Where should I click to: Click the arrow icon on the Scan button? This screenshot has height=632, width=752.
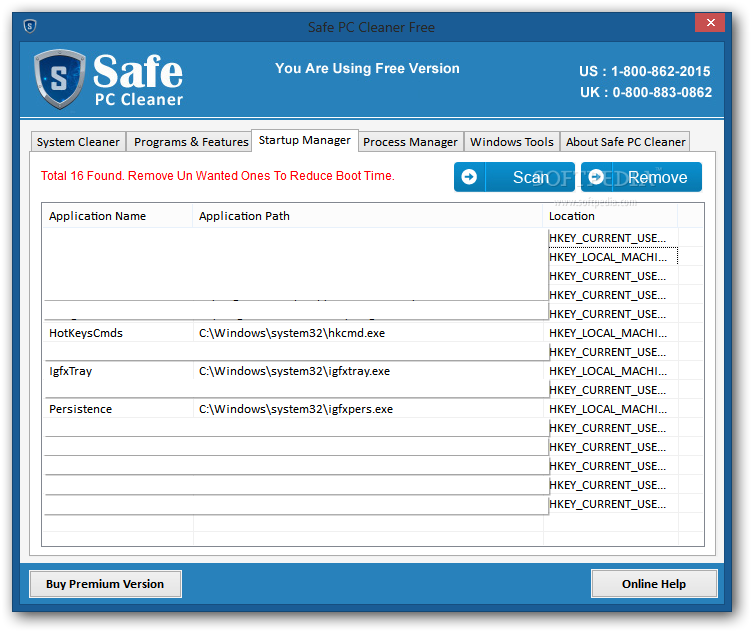click(x=469, y=177)
